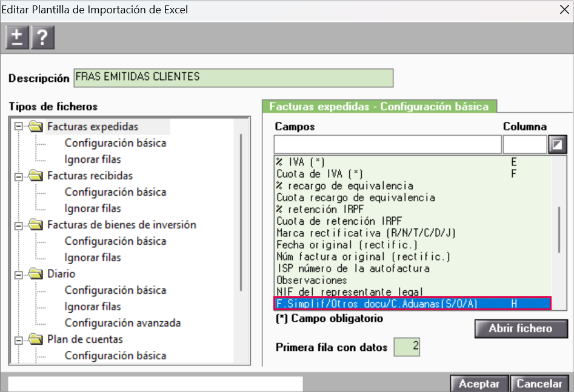Select the Plan de cuentas tree item
The height and width of the screenshot is (392, 574).
85,339
